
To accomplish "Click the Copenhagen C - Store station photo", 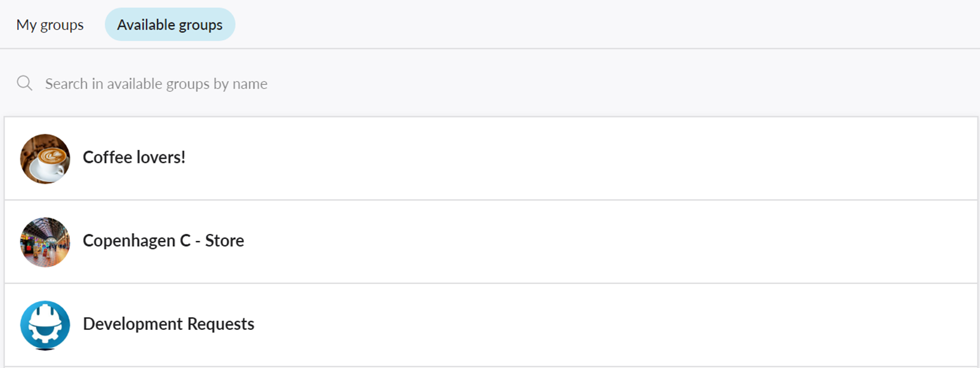I will point(45,242).
